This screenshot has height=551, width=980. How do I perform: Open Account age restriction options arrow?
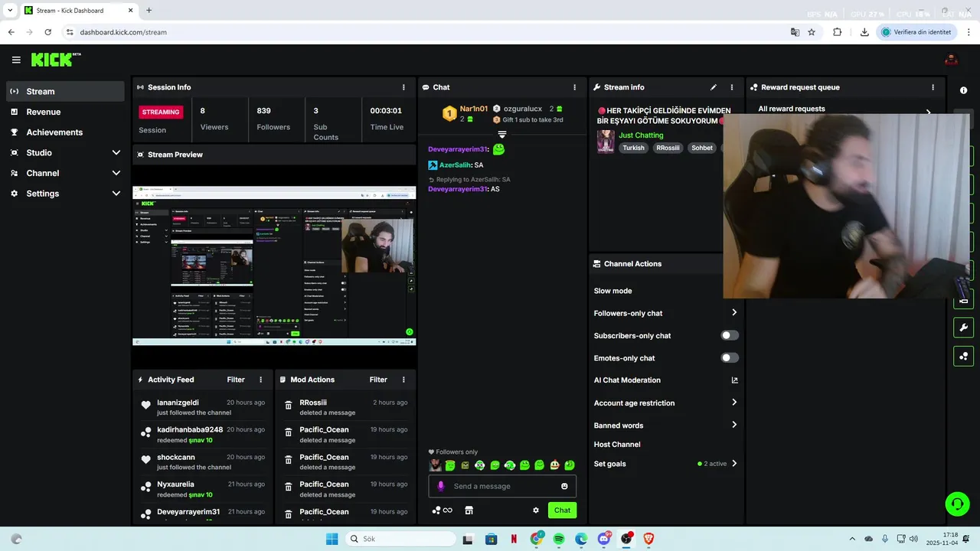coord(734,403)
